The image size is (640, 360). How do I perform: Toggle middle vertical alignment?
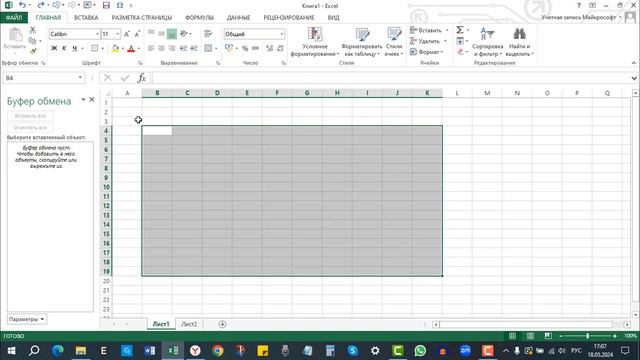pos(162,33)
